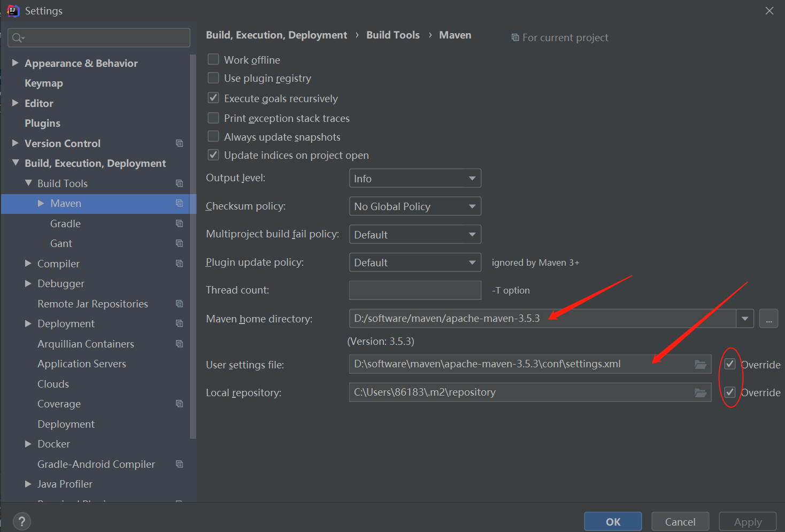Toggle the Override checkbox for User settings file
The image size is (785, 532).
pos(730,364)
